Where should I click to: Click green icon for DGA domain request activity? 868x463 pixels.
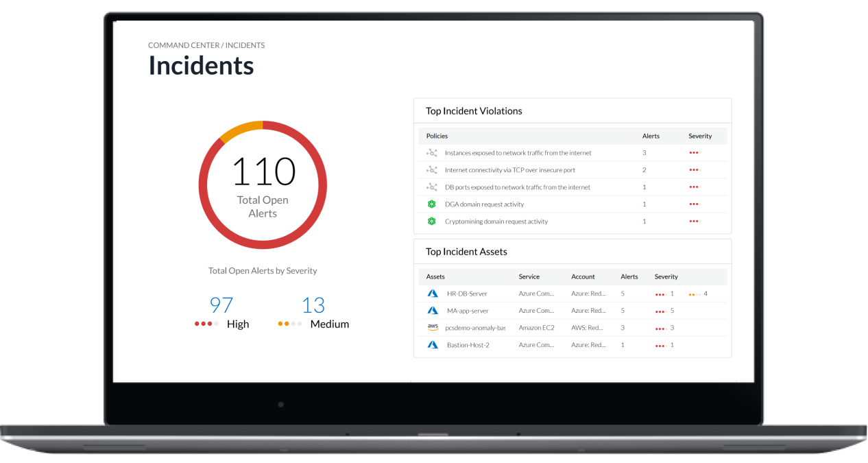[x=431, y=204]
